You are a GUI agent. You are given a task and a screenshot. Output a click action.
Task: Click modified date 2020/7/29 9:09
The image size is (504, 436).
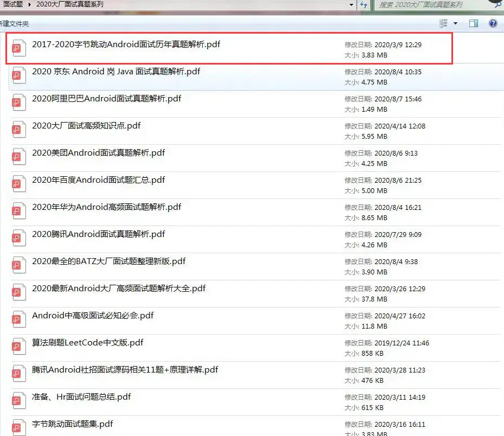[398, 235]
